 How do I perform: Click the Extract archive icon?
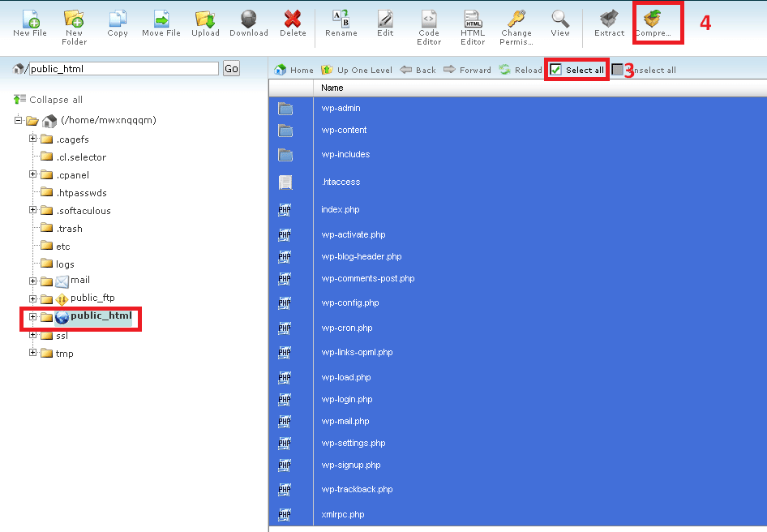[x=609, y=19]
